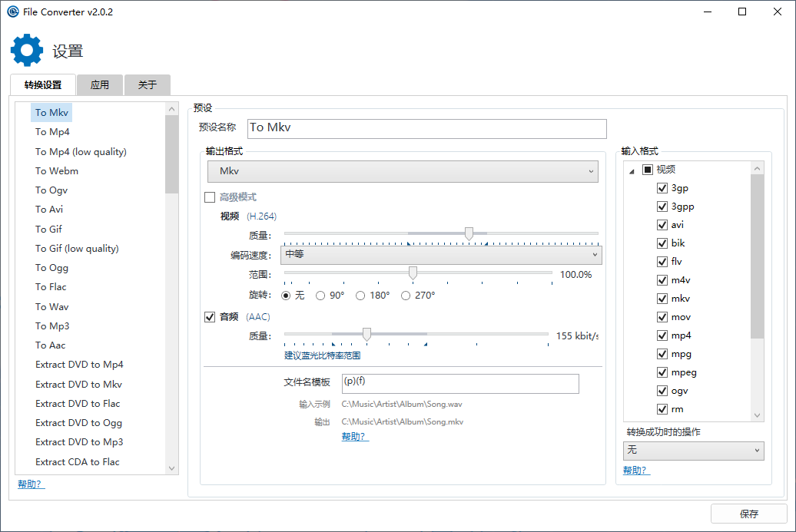
Task: Uncheck the 音频 checkbox
Action: click(210, 317)
